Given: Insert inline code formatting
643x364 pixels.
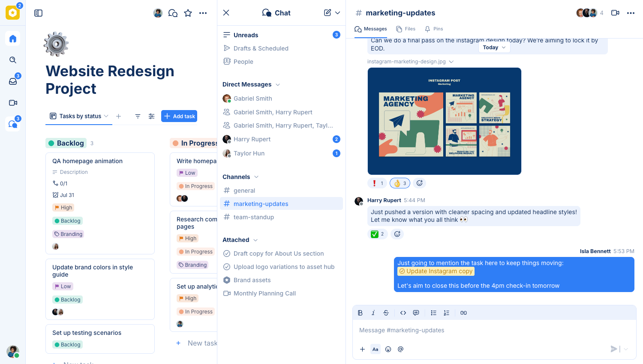Looking at the screenshot, I should (403, 313).
